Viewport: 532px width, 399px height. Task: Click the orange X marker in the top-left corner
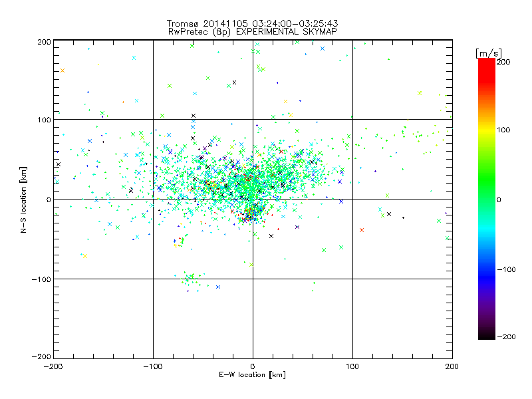[63, 70]
